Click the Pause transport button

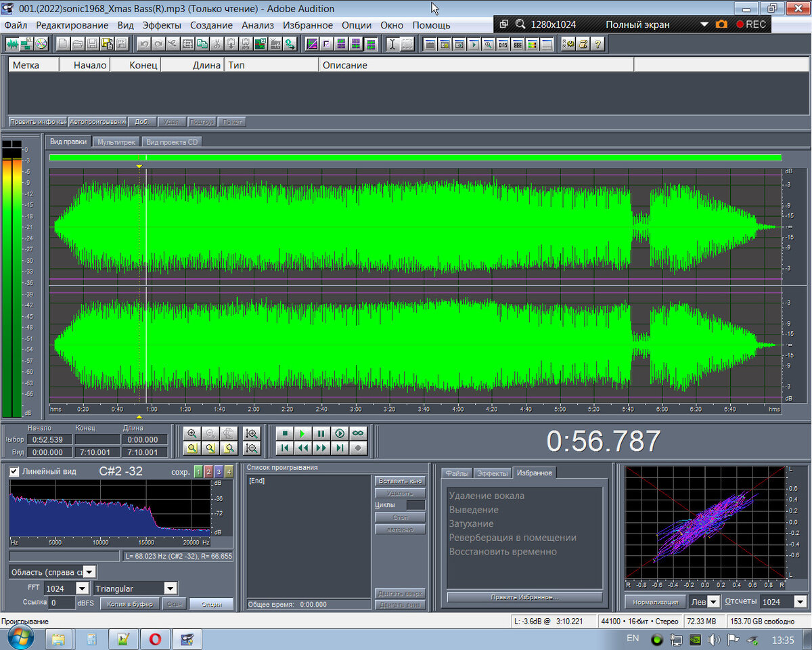321,433
